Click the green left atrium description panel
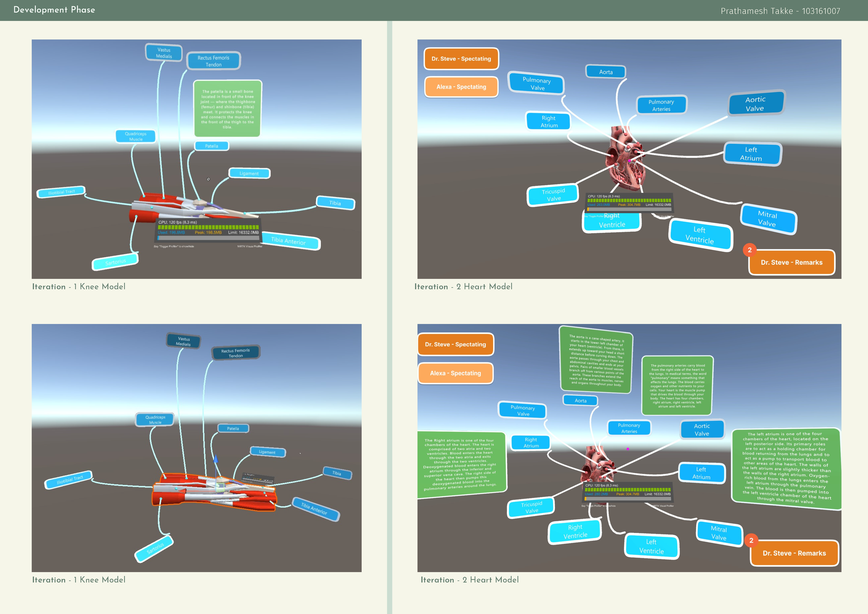The width and height of the screenshot is (868, 614). pyautogui.click(x=787, y=468)
